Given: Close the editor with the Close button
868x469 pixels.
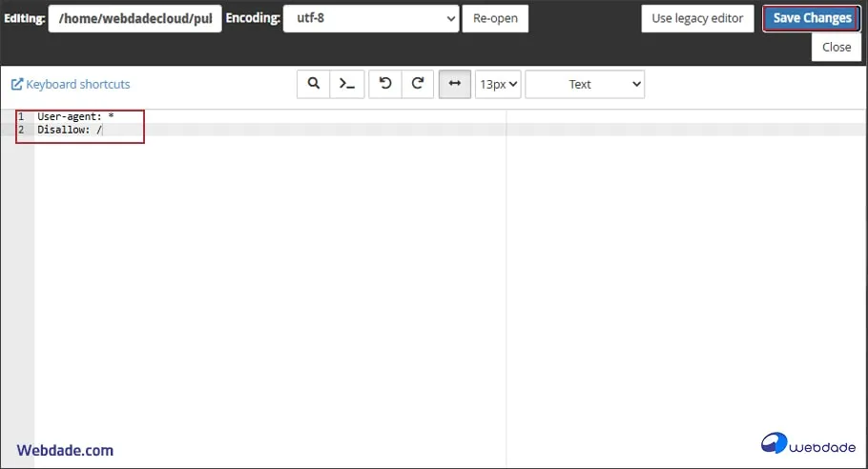Looking at the screenshot, I should (x=836, y=47).
